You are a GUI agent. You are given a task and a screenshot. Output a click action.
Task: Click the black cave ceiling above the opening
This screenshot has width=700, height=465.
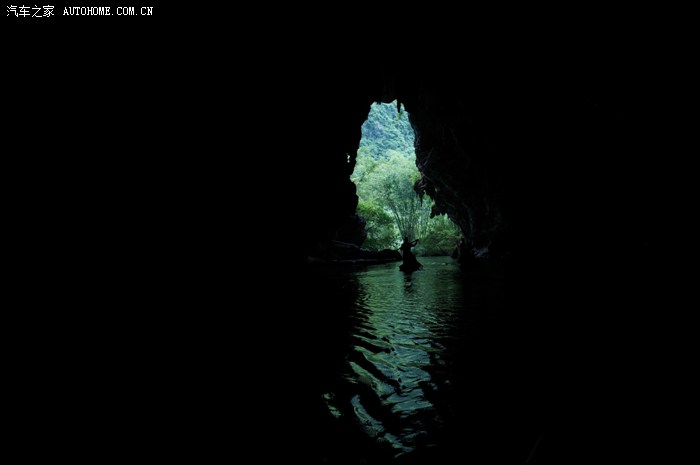click(390, 50)
